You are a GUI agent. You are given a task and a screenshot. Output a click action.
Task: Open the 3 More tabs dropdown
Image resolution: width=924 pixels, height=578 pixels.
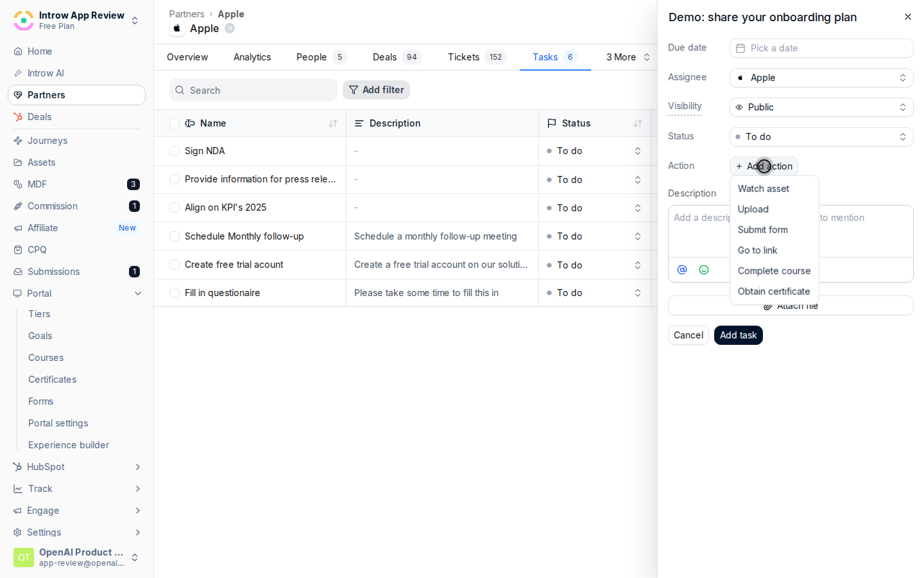point(628,57)
